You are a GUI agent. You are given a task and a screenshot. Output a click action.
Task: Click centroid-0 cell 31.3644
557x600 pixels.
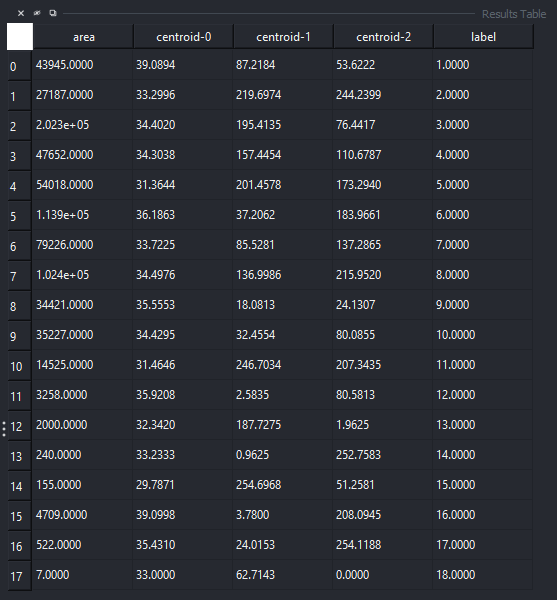point(183,185)
